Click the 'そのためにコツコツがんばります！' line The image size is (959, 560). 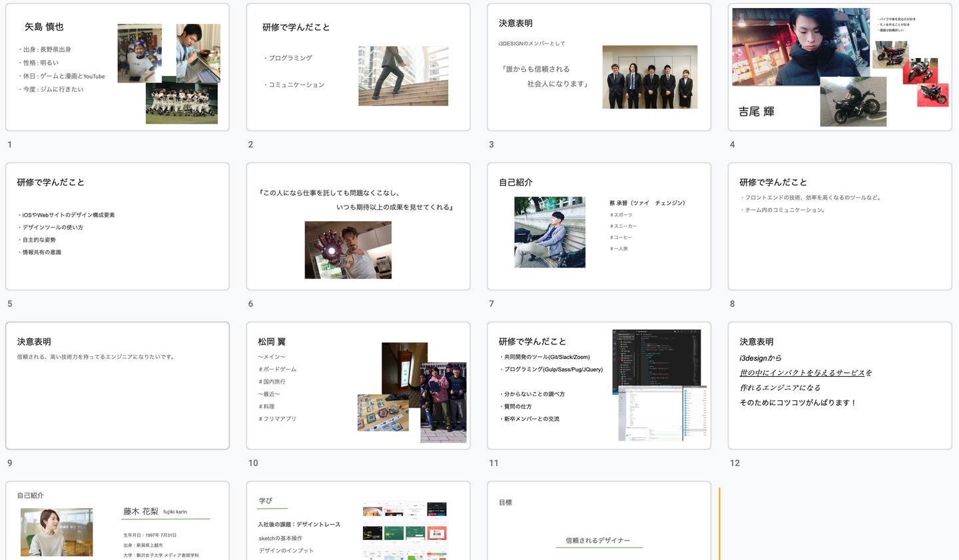pos(798,403)
